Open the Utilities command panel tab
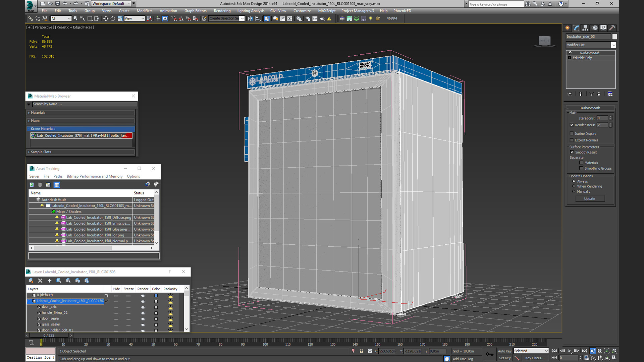The image size is (644, 362). point(612,28)
